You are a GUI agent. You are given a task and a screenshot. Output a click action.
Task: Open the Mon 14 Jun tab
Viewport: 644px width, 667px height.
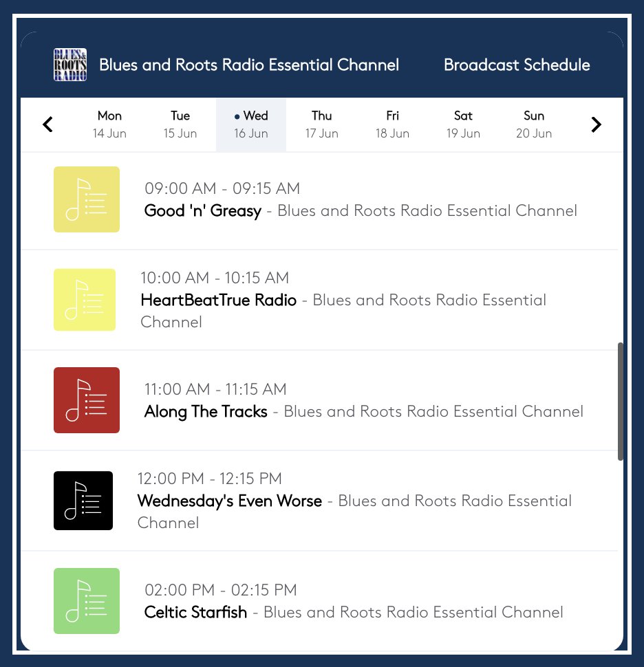[x=109, y=124]
